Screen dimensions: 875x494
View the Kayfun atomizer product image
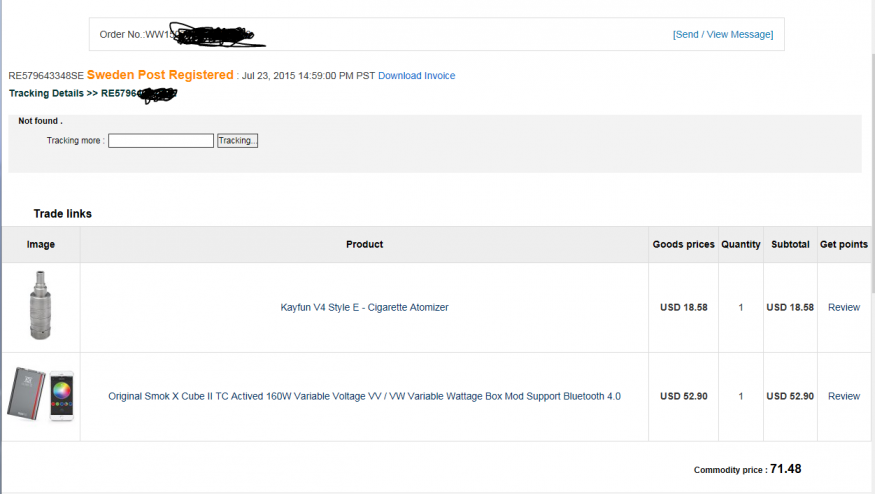(40, 305)
